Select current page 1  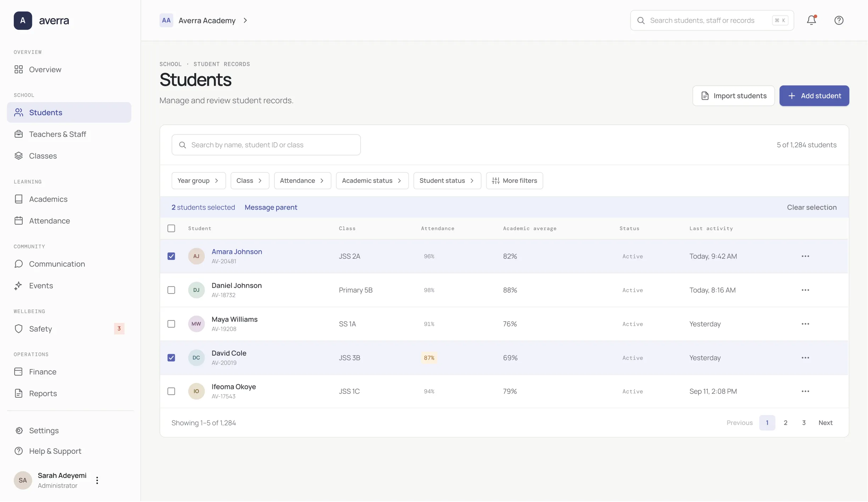pos(767,423)
